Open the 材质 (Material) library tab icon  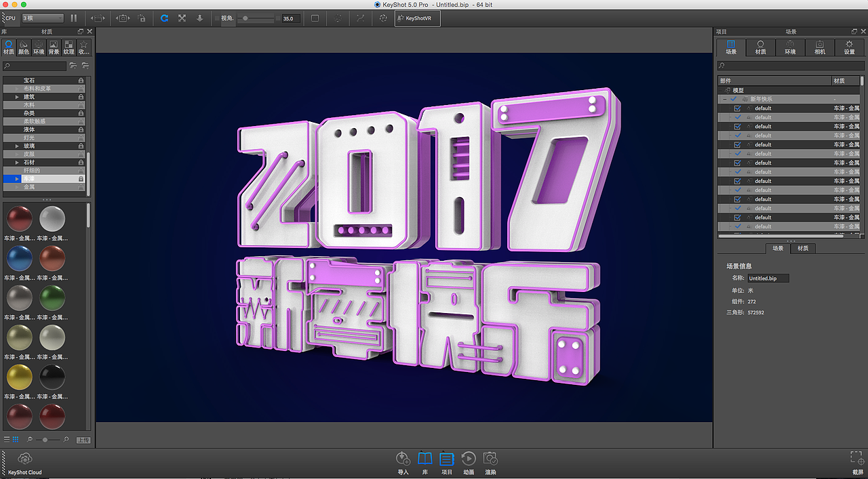(x=9, y=49)
